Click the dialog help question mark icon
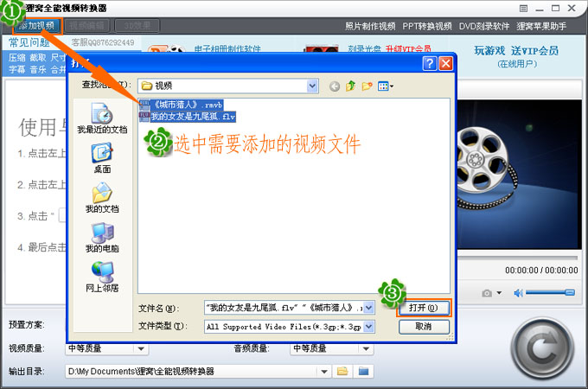Screen dimensions: 588x389 coord(429,64)
